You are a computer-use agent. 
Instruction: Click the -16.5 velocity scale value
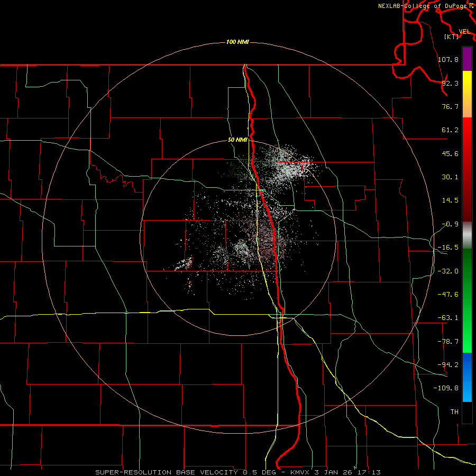448,248
